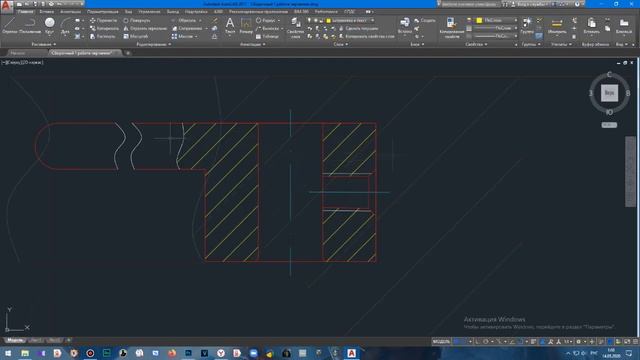Expand the Drawing (Рисование) panel
Screen dimensions: 640x360
44,44
